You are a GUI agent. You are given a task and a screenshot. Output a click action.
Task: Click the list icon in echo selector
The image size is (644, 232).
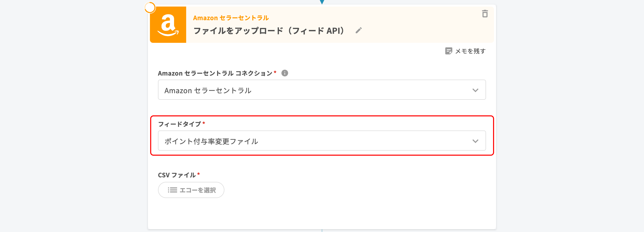coord(172,190)
